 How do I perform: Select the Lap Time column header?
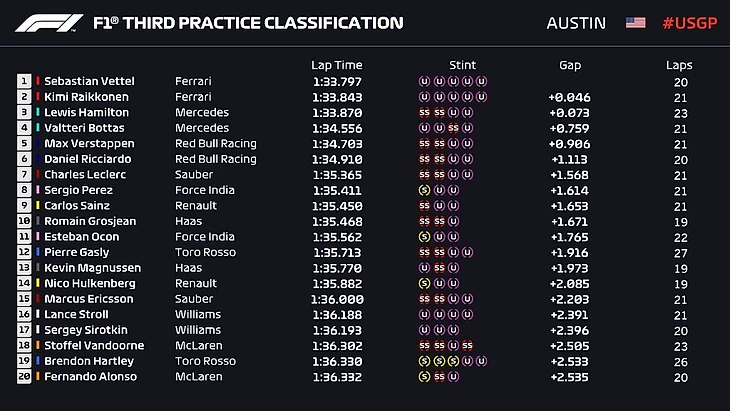pyautogui.click(x=334, y=65)
